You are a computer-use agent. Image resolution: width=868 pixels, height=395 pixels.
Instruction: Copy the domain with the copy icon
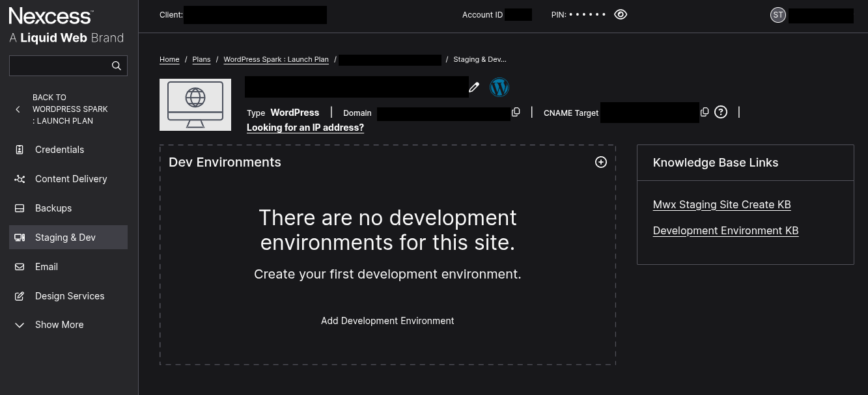pos(516,112)
